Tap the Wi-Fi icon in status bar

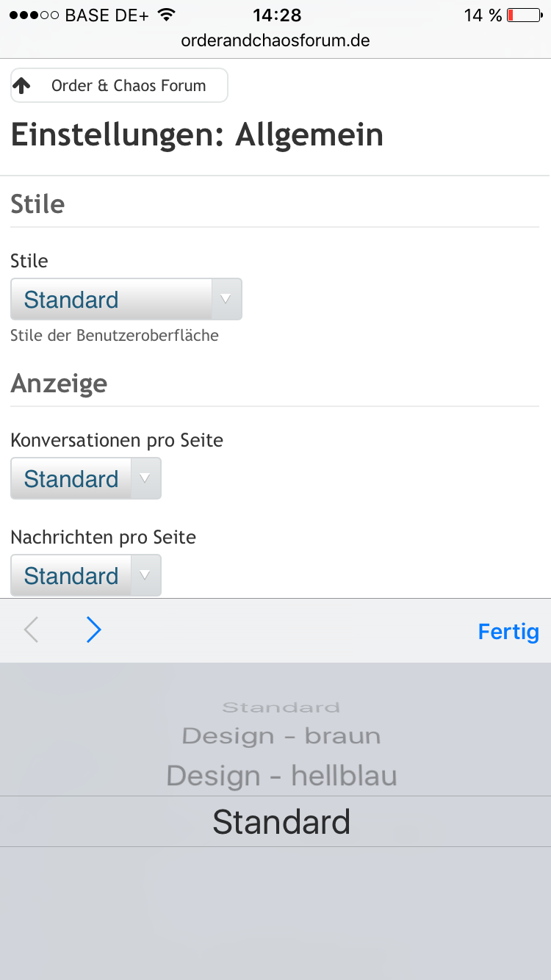[x=167, y=15]
